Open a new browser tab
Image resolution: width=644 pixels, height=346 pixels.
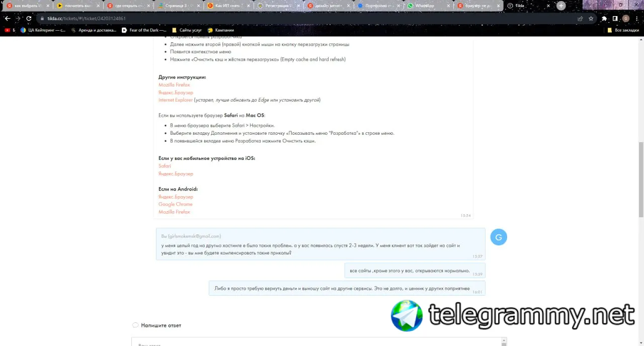(561, 6)
